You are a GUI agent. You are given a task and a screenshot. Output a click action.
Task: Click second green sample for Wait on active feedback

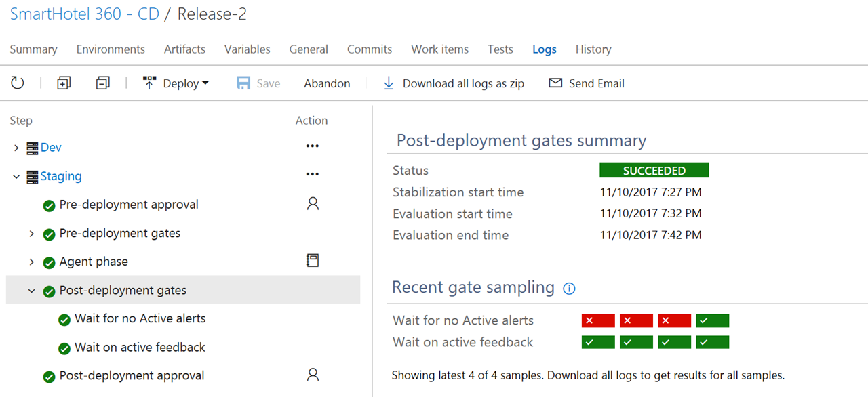tap(636, 342)
